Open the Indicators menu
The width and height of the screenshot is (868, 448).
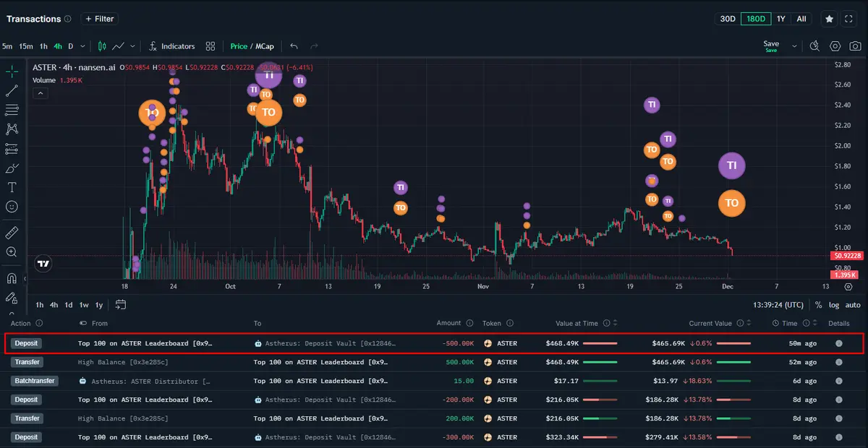tap(172, 46)
